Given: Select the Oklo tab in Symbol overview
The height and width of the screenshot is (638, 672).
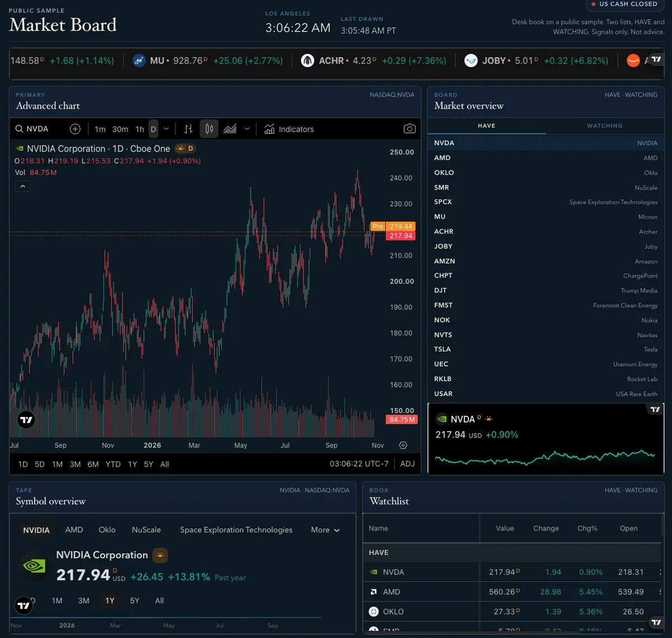Looking at the screenshot, I should [x=107, y=530].
